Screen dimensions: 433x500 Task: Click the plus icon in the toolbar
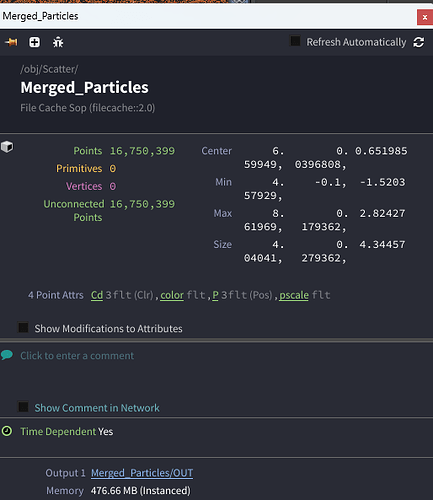click(x=34, y=42)
